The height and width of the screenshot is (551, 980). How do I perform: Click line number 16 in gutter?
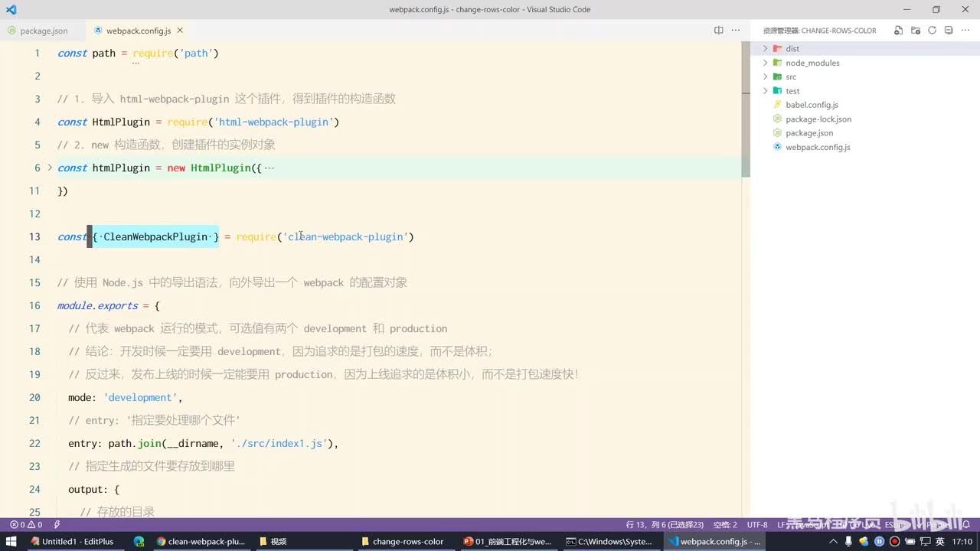click(x=34, y=305)
